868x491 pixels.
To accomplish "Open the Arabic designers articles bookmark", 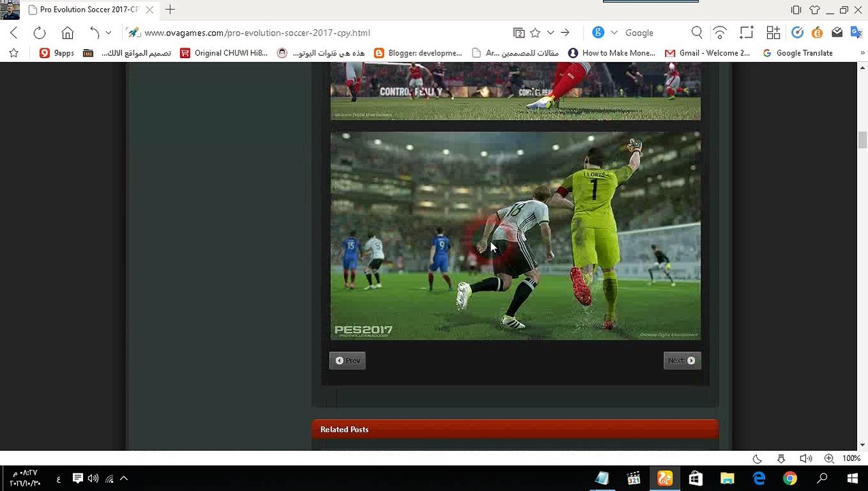I will coord(515,53).
